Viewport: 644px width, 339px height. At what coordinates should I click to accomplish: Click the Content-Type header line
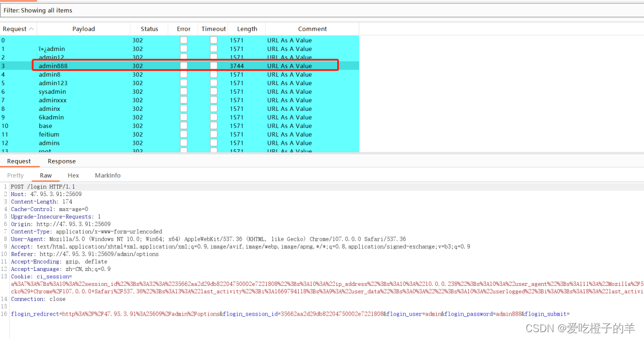point(86,232)
